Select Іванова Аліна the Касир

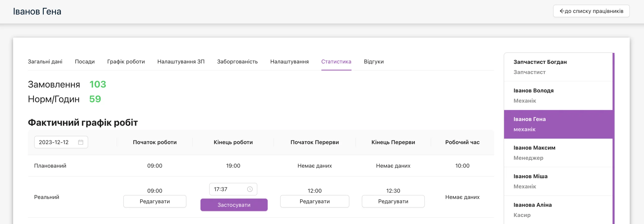pyautogui.click(x=558, y=210)
